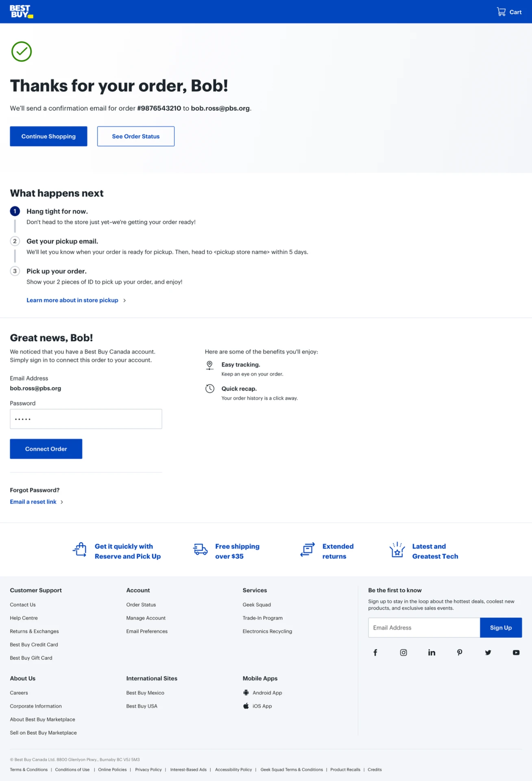Screen dimensions: 532x781
Task: Click the free shipping truck icon
Action: coord(200,550)
